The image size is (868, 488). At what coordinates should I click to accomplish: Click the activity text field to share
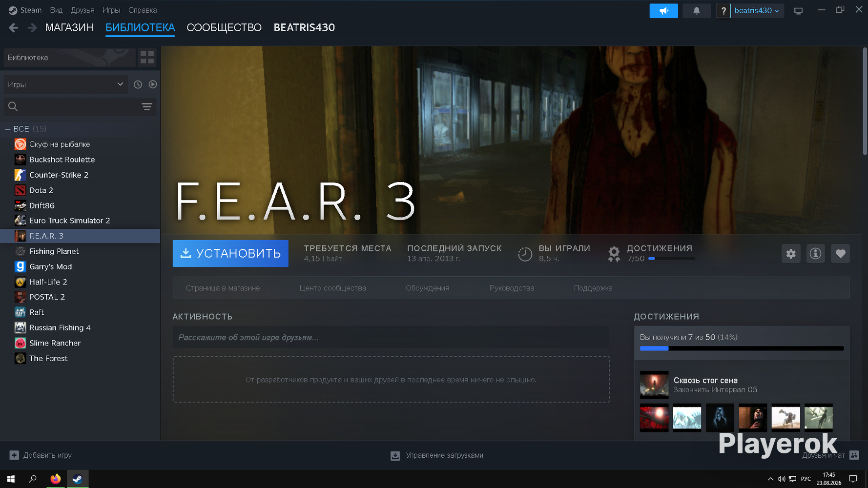391,337
